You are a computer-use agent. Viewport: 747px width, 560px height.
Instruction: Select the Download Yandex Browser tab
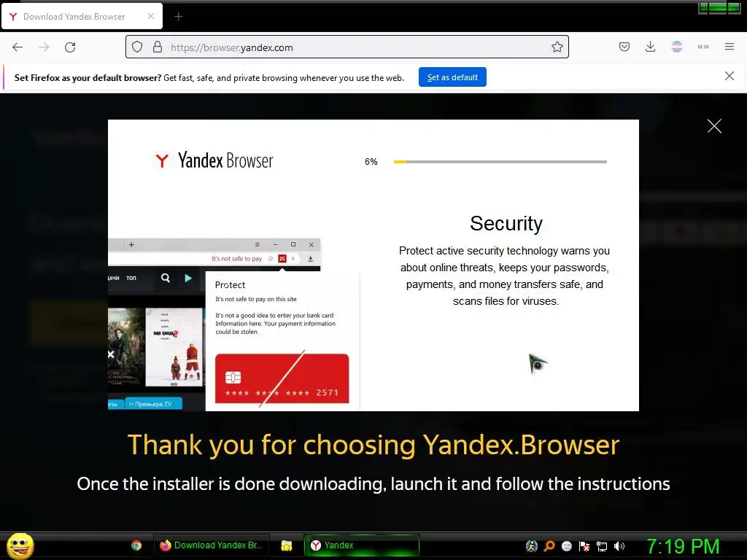click(82, 16)
